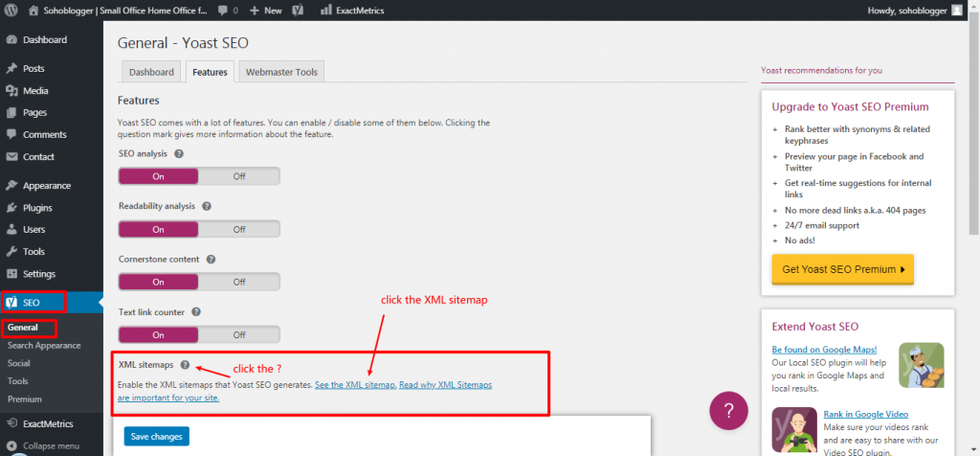This screenshot has height=456, width=980.
Task: Open Tools submenu under SEO
Action: tap(17, 381)
